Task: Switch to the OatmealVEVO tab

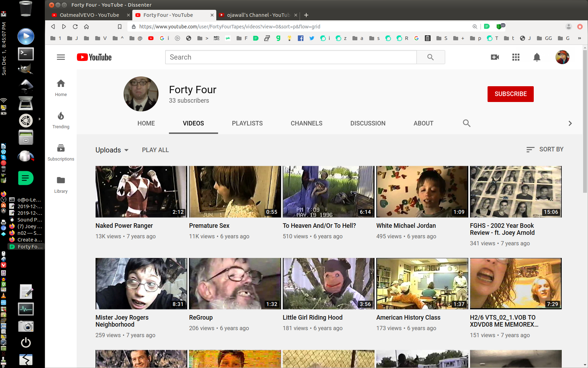Action: [x=89, y=15]
